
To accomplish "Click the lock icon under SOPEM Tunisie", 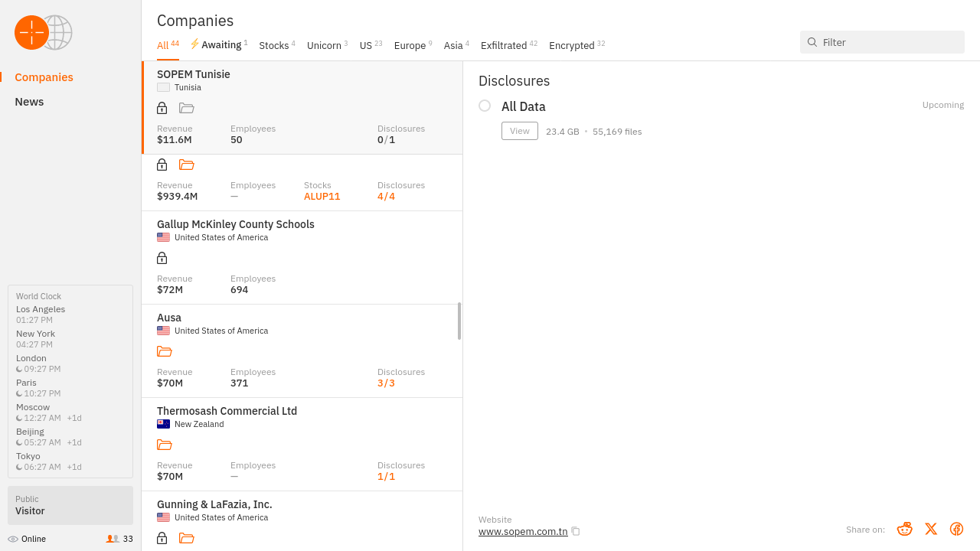I will point(162,108).
